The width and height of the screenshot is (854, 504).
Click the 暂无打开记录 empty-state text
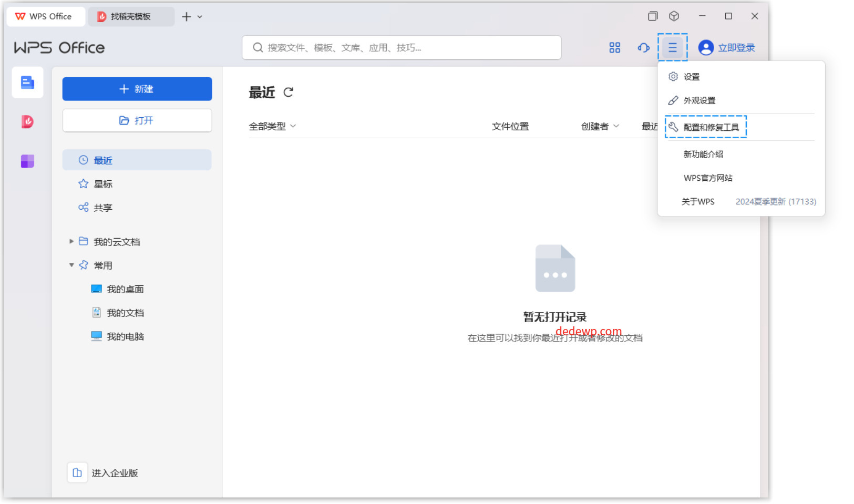(555, 317)
